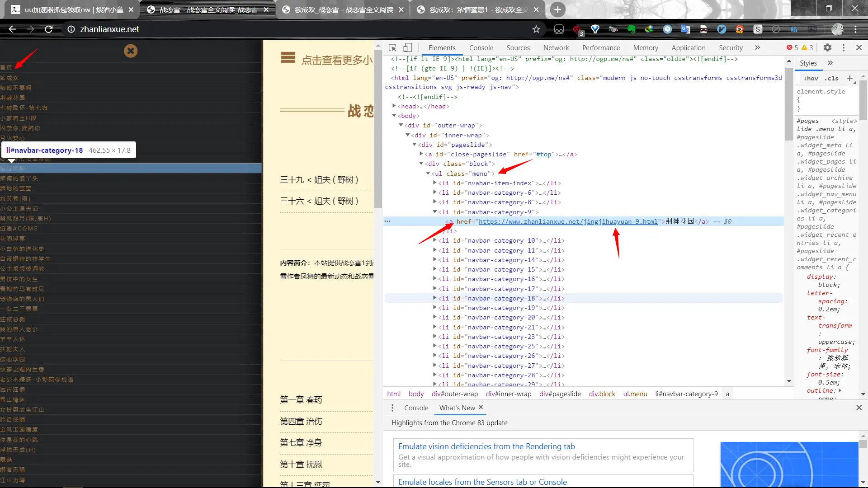Open the Evernote browser extension
This screenshot has height=488, width=868.
[631, 29]
